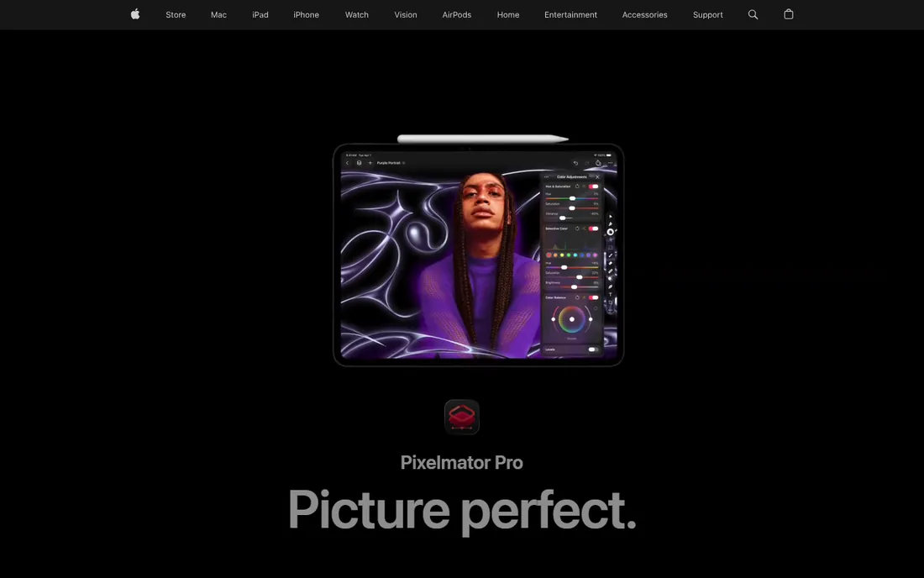Open the iPad menu
The width and height of the screenshot is (924, 578).
[260, 15]
